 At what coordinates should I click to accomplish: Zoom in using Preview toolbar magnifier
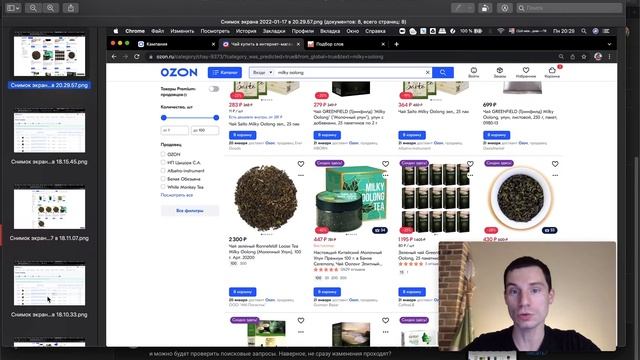51,8
